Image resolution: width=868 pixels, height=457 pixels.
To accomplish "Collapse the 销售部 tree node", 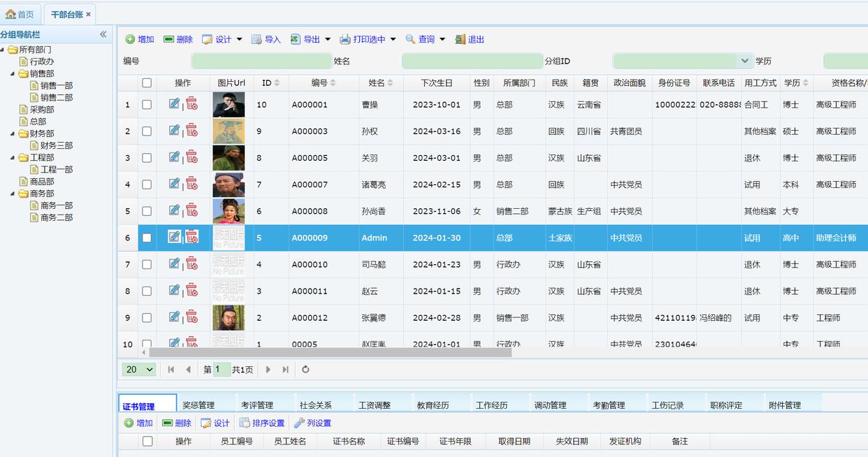I will [x=13, y=73].
